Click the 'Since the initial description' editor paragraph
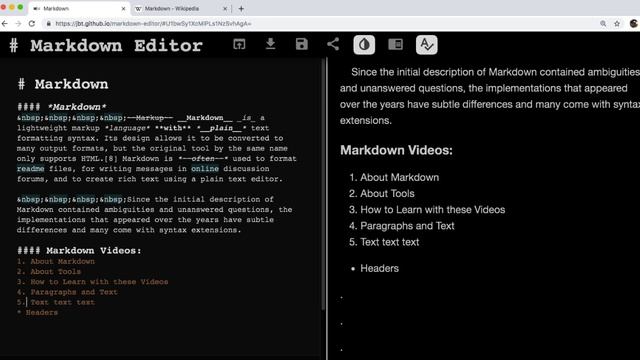640x360 pixels. pos(154,215)
